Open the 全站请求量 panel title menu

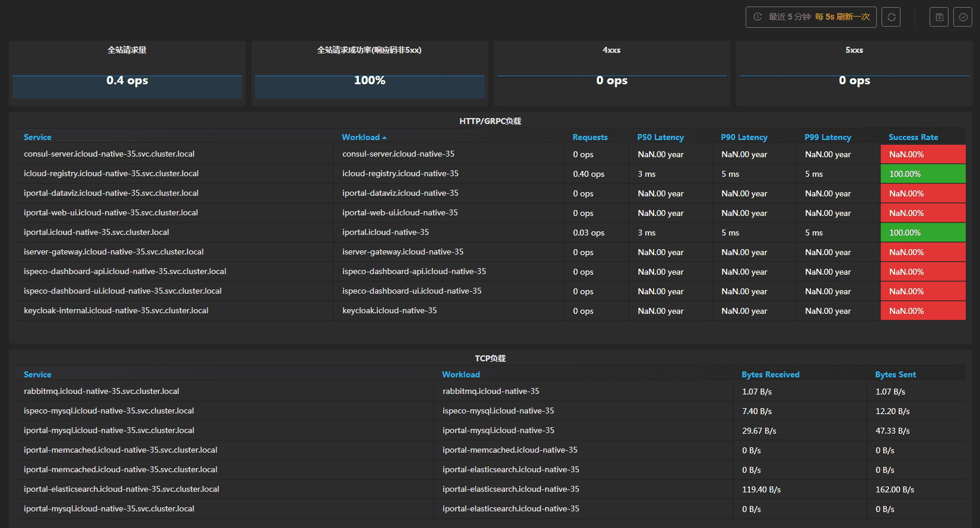[x=127, y=50]
